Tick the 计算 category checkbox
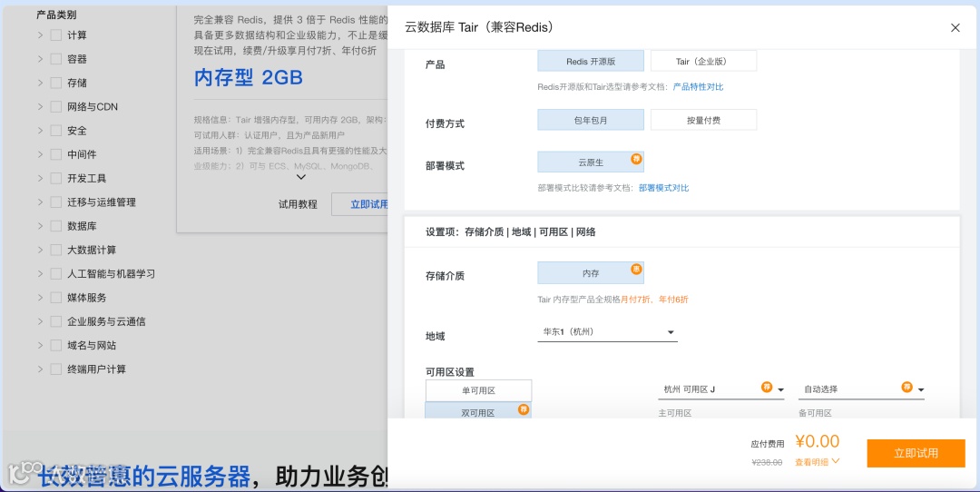Image resolution: width=980 pixels, height=492 pixels. tap(56, 35)
